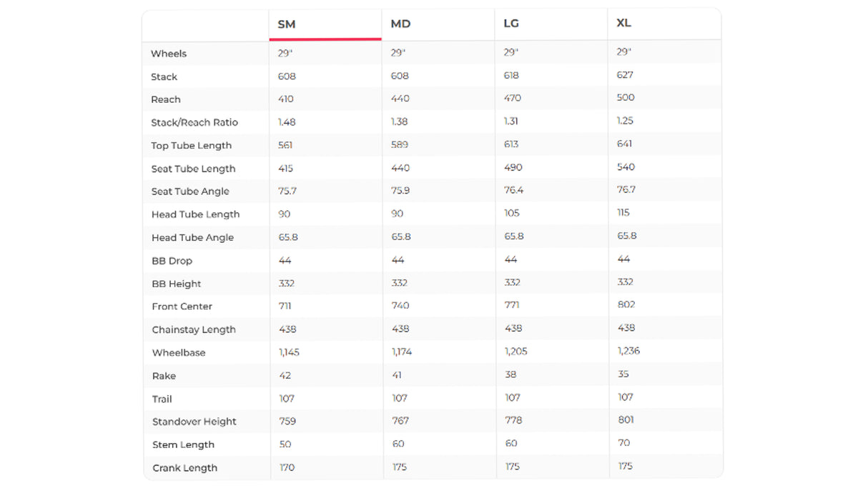Click the XL Front Center value 802
868x488 pixels.
point(626,304)
